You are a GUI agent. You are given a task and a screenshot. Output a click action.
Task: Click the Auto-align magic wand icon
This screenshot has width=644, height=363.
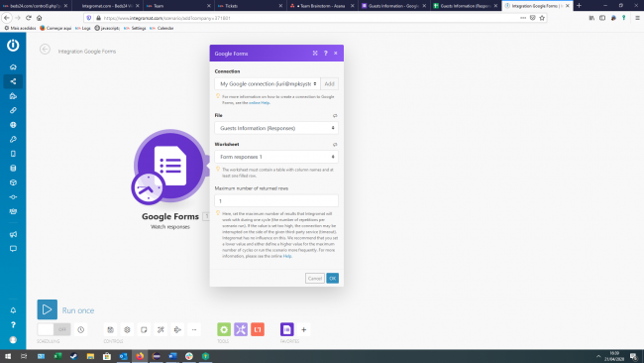[x=161, y=329]
